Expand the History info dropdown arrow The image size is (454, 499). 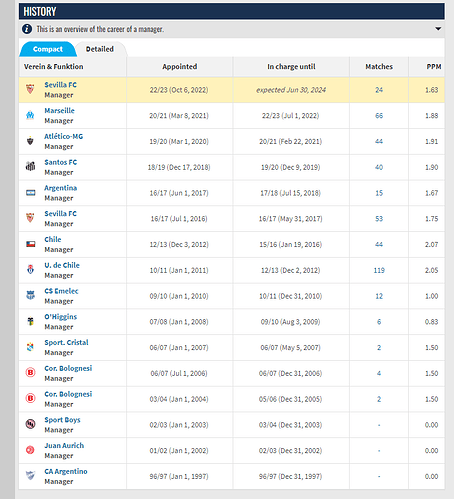point(438,29)
